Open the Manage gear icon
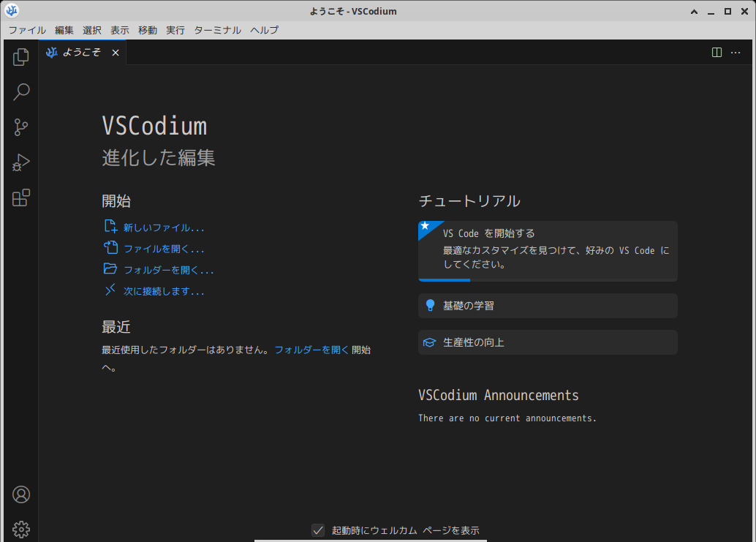 tap(20, 530)
